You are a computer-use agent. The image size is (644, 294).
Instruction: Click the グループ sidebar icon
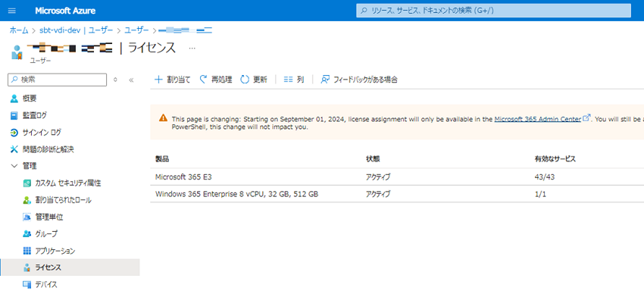(x=27, y=233)
